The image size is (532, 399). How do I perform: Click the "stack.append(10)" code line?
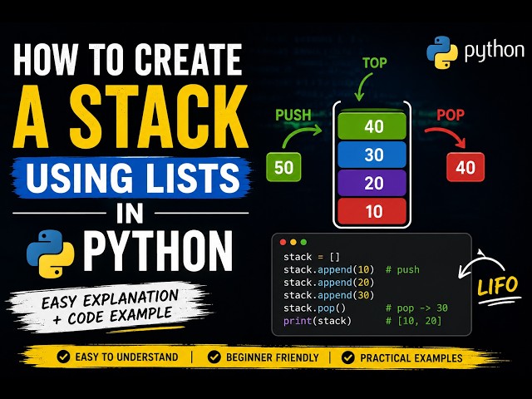point(329,269)
